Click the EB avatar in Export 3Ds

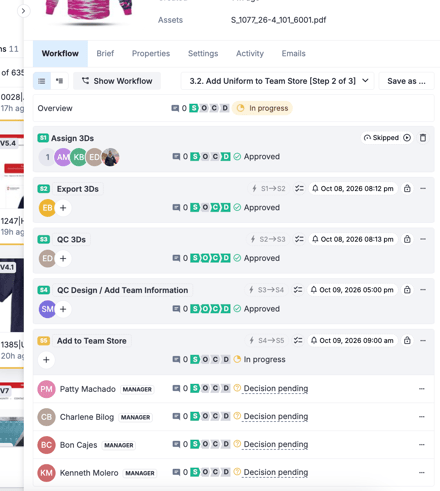(47, 208)
